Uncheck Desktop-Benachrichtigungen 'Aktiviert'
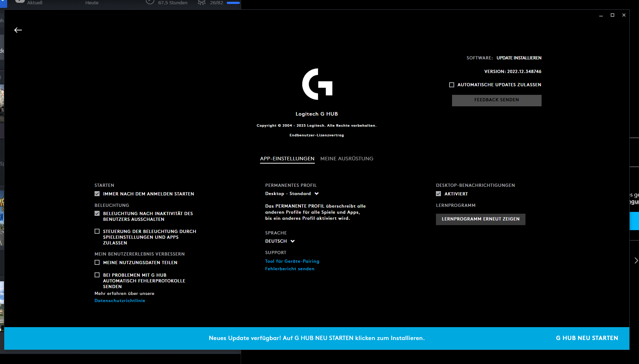 [438, 194]
